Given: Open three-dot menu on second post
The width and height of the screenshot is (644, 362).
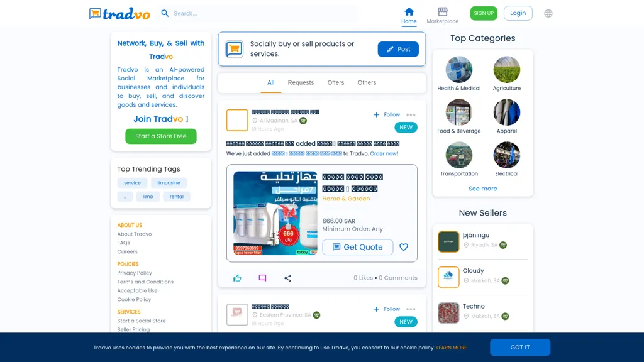Looking at the screenshot, I should tap(411, 309).
